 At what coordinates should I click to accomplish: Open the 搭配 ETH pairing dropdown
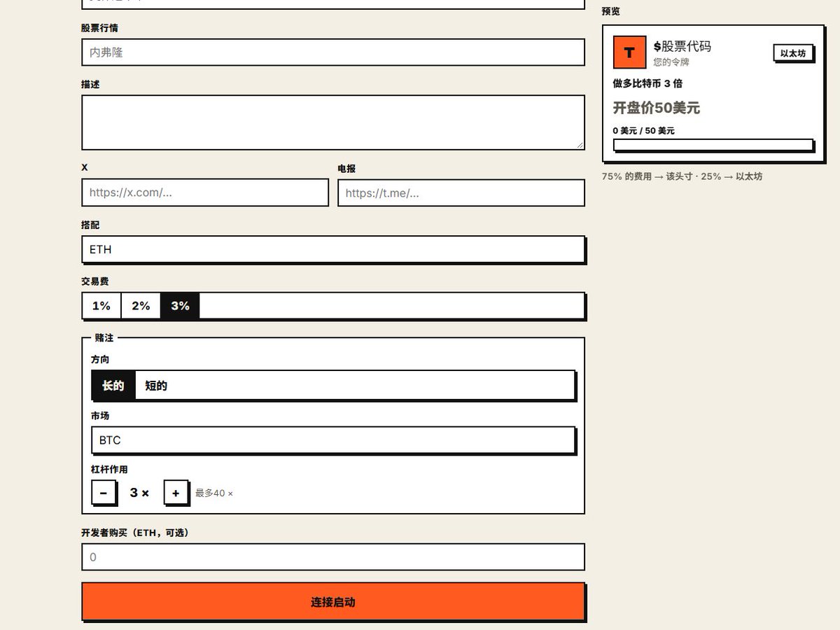(333, 250)
